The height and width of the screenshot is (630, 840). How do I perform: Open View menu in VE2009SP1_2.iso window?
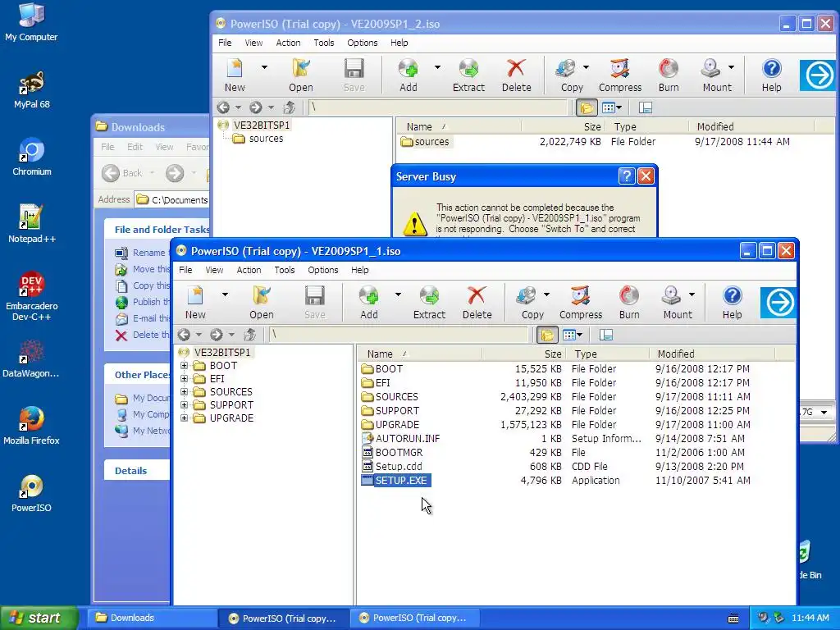click(253, 43)
